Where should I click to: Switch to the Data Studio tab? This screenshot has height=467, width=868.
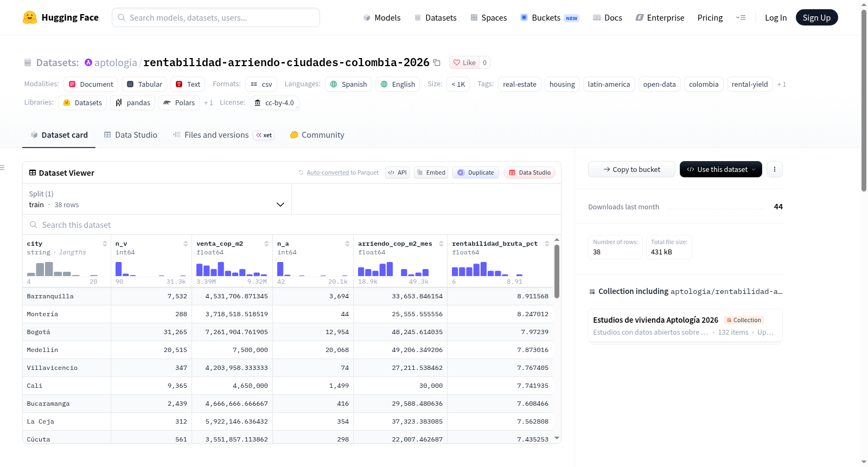tap(131, 135)
